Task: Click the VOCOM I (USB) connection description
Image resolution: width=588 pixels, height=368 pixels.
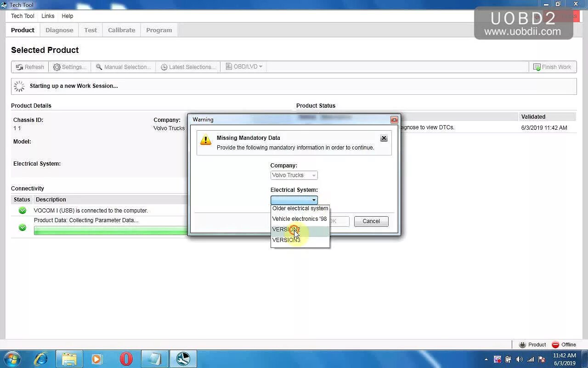Action: (91, 211)
